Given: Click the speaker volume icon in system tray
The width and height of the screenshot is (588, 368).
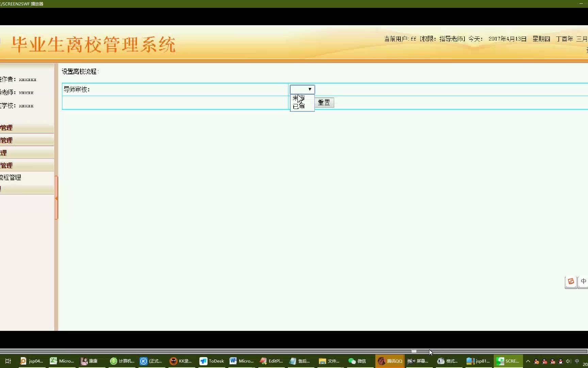Looking at the screenshot, I should click(x=569, y=361).
